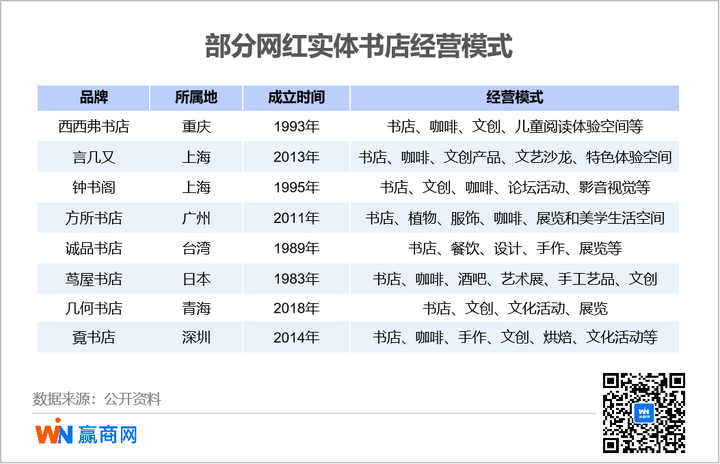Image resolution: width=720 pixels, height=464 pixels.
Task: Select the 钟书阁 brand cell
Action: pos(94,187)
